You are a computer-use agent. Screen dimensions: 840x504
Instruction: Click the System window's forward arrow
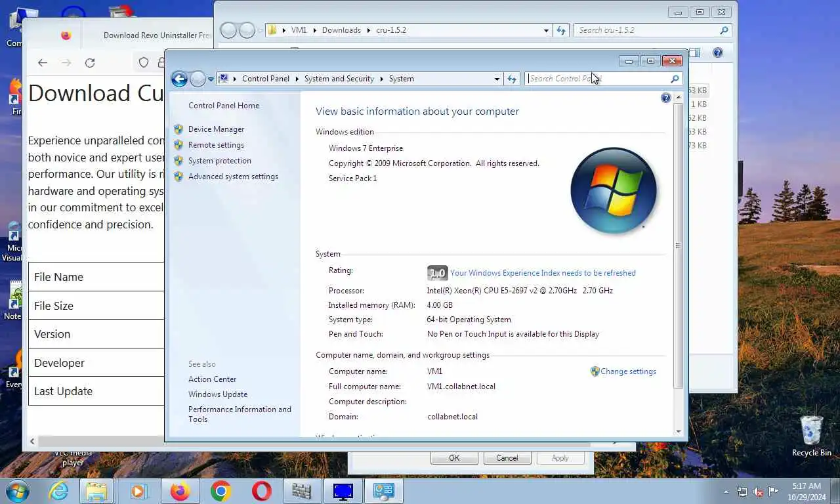(198, 79)
